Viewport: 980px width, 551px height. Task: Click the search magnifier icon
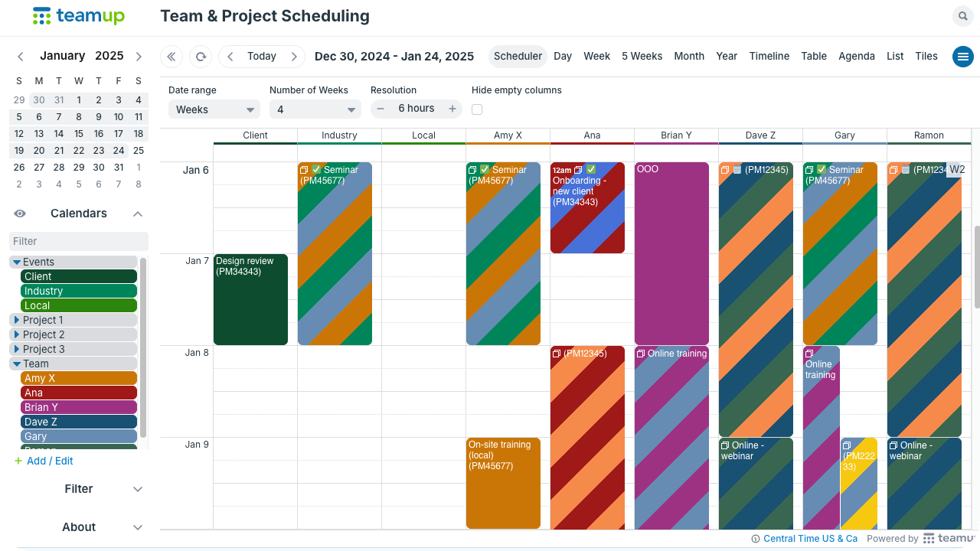(x=962, y=16)
